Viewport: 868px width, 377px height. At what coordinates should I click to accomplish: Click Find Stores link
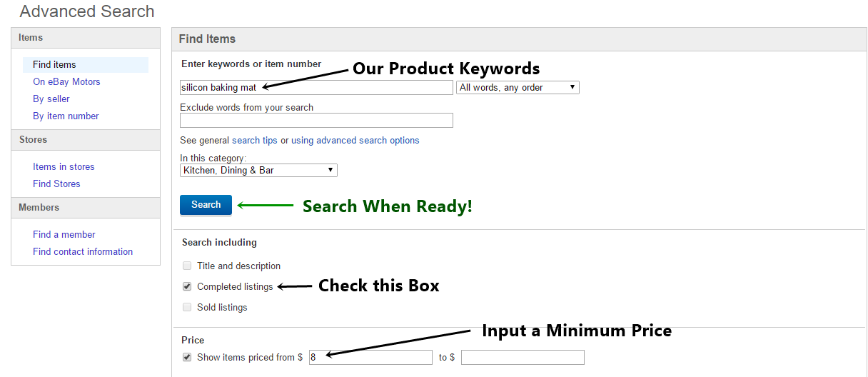point(56,184)
